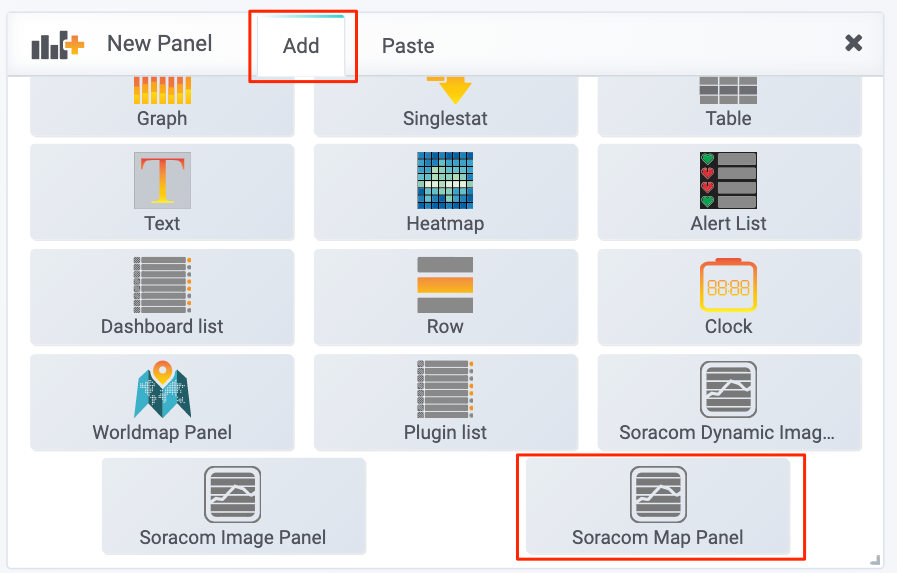897x573 pixels.
Task: Switch to the Add tab
Action: [x=301, y=46]
